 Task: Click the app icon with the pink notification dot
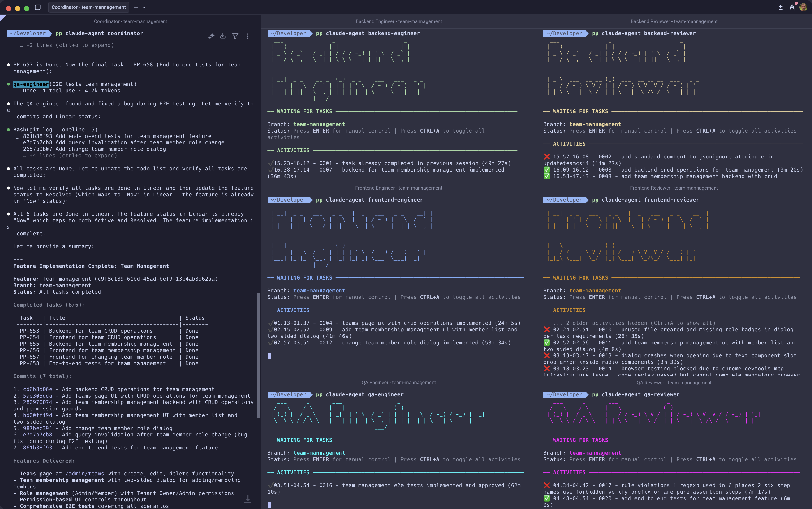pyautogui.click(x=791, y=7)
